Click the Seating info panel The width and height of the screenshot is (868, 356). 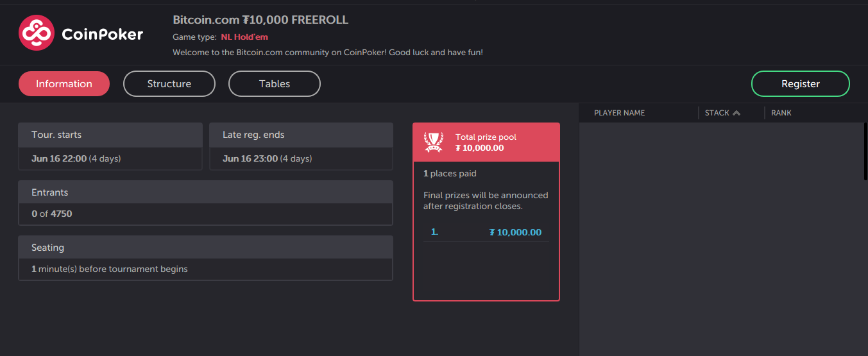coord(205,258)
